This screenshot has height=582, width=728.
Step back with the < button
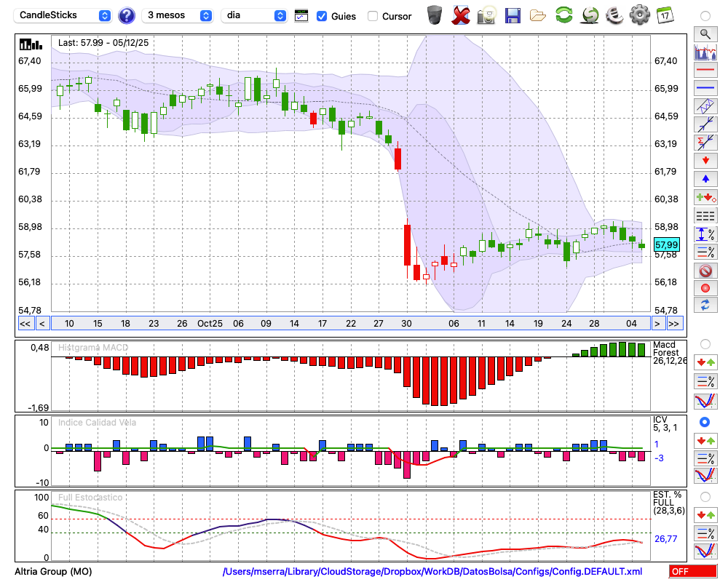41,324
